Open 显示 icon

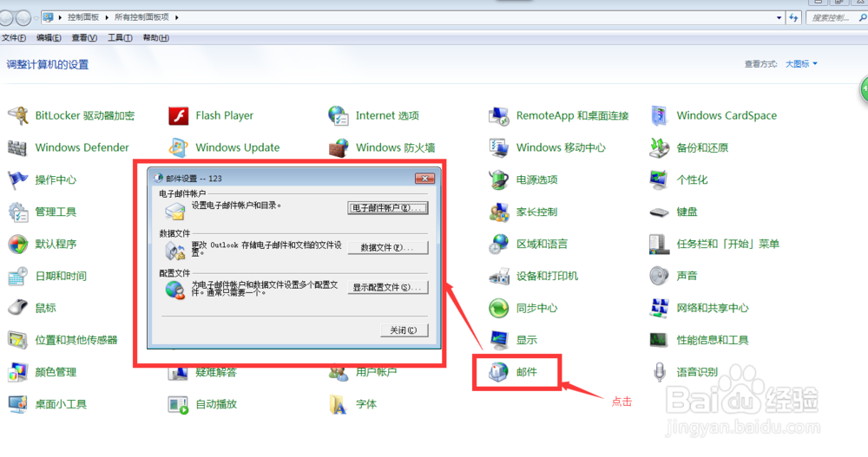tap(499, 340)
